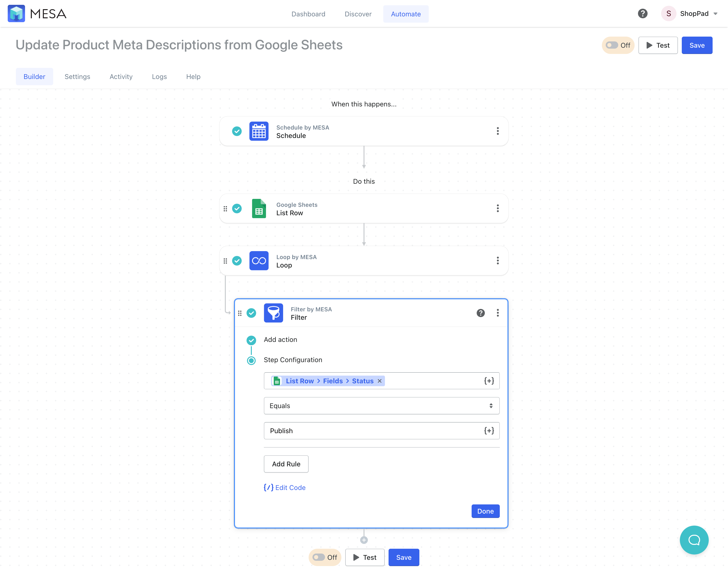Click the Filter step checkmark status icon

[x=251, y=313]
